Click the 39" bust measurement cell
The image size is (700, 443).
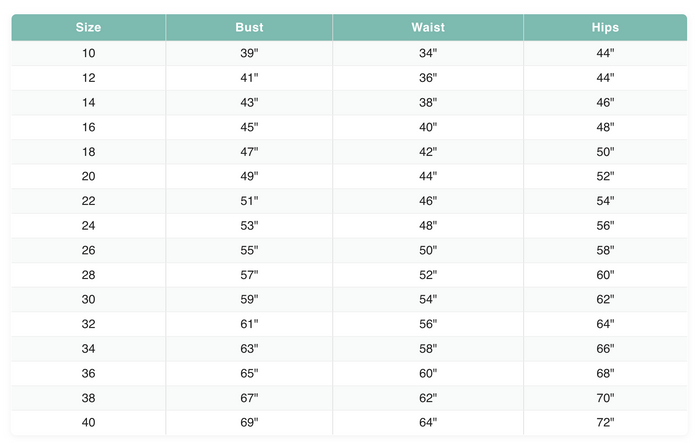tap(249, 53)
